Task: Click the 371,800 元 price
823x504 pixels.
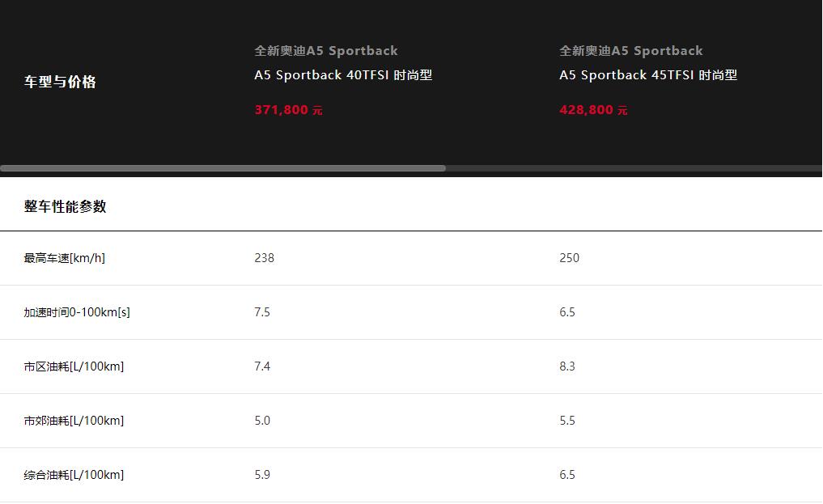Action: pyautogui.click(x=288, y=109)
